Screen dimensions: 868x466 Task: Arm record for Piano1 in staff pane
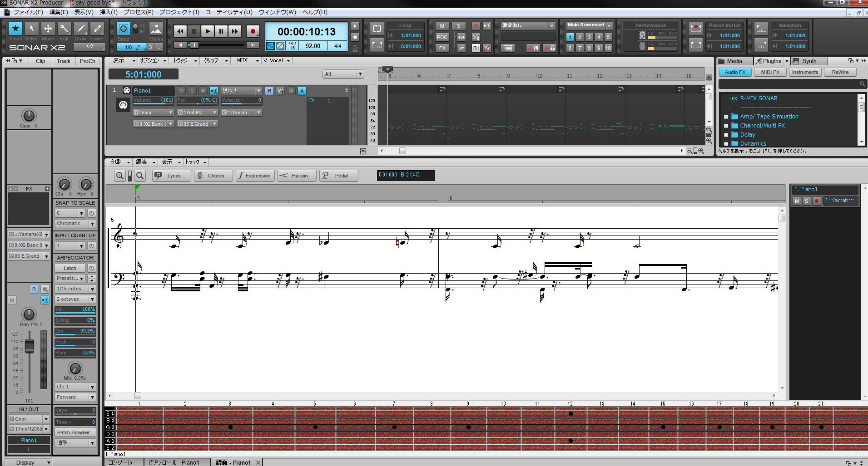coord(816,201)
